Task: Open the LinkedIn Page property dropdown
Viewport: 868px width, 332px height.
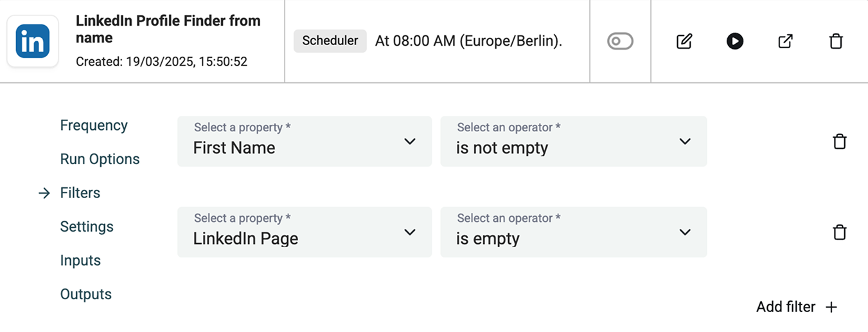Action: click(x=304, y=232)
